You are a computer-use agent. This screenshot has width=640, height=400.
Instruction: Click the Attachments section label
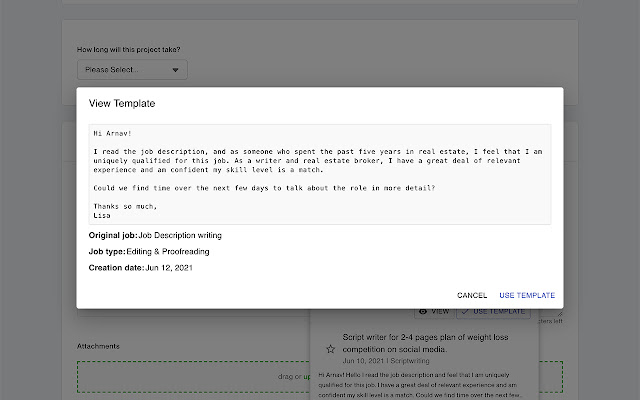click(x=98, y=347)
